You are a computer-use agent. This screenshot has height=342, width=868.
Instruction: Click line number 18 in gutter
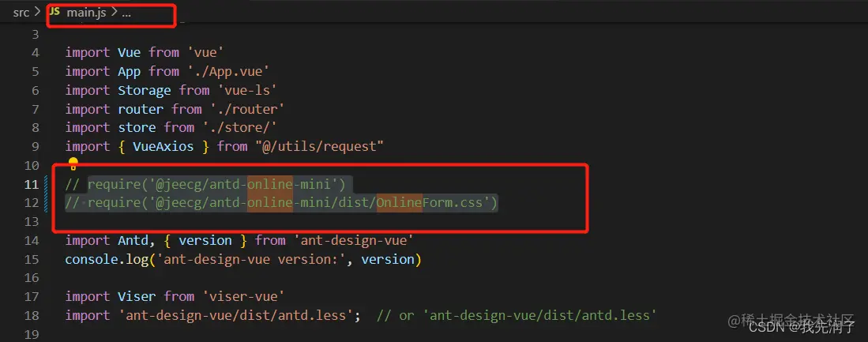[32, 315]
